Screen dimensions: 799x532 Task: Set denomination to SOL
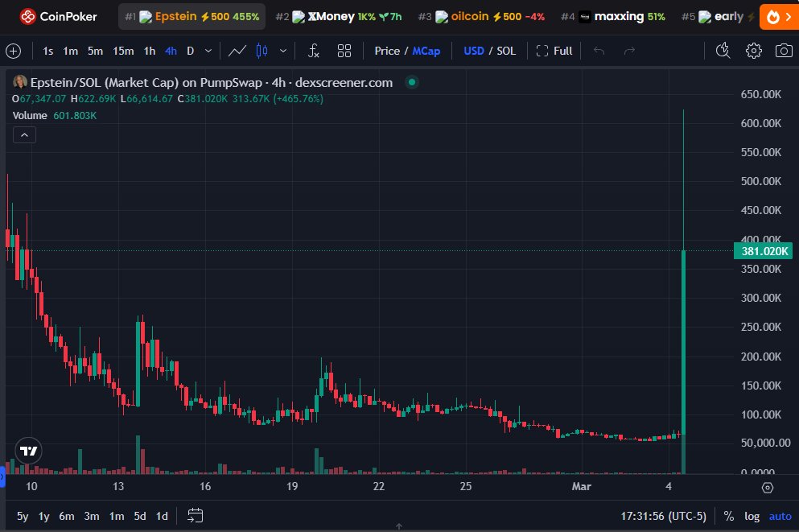(506, 51)
